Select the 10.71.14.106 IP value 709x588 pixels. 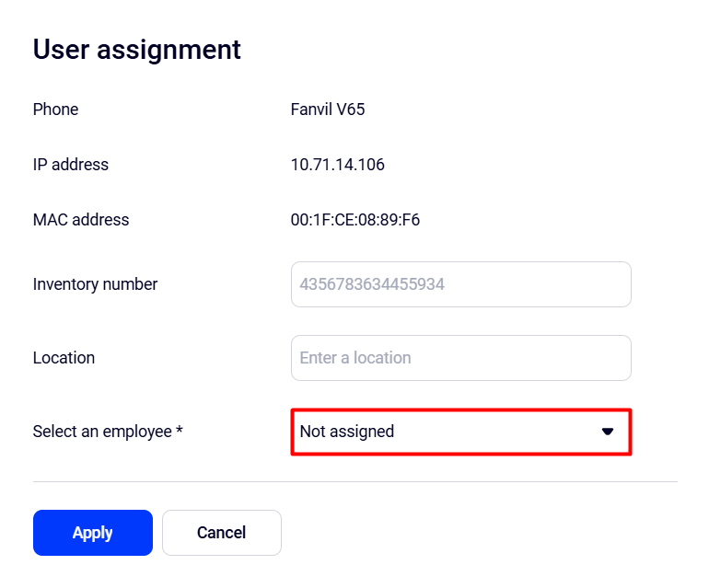pos(338,165)
